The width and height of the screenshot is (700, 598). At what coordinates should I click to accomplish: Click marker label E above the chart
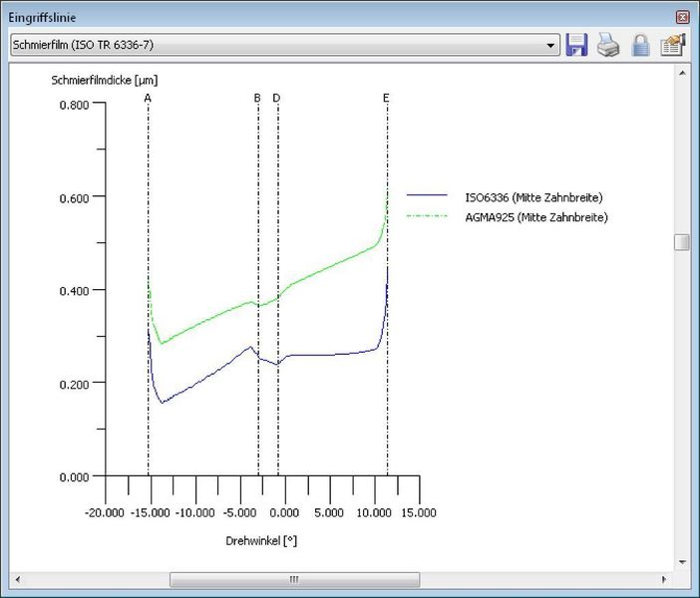pyautogui.click(x=386, y=98)
